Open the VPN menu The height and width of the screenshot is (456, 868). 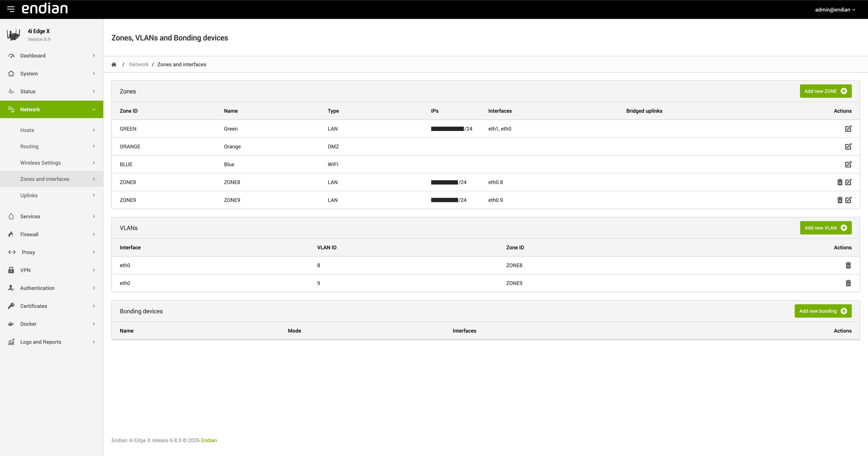(52, 270)
